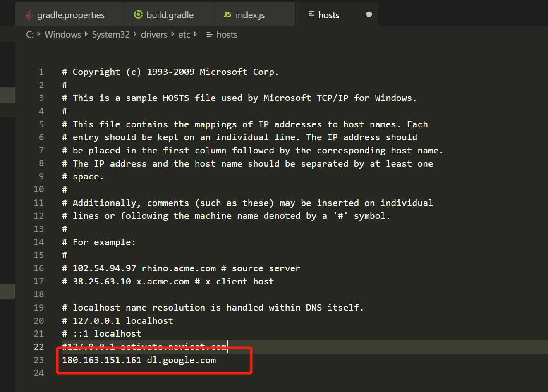
Task: Click the hosts breadcrumb file entry
Action: point(227,35)
